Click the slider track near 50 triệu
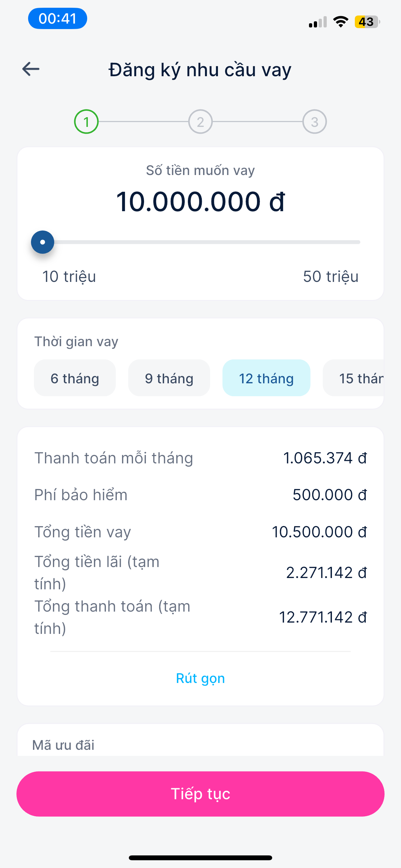The width and height of the screenshot is (401, 868). [350, 242]
